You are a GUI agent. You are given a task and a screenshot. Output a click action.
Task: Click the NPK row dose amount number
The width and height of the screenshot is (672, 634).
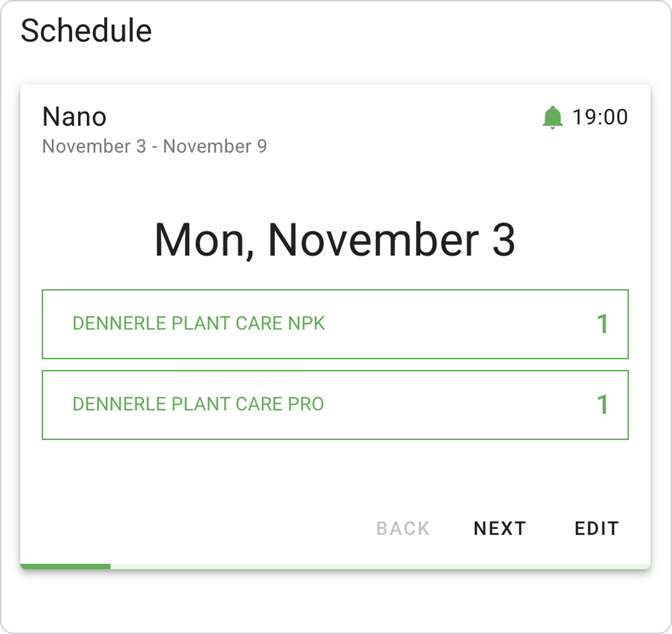click(x=602, y=324)
